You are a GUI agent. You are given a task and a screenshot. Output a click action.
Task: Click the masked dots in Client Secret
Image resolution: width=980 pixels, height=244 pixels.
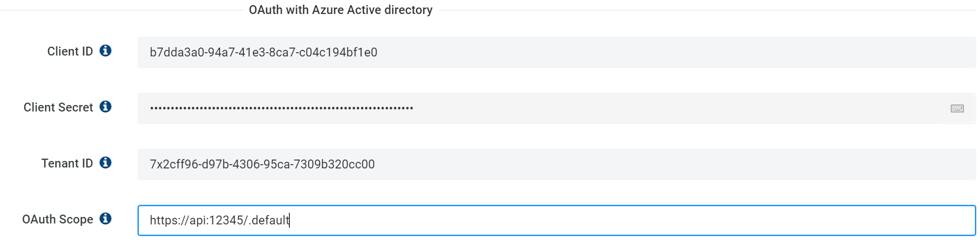click(281, 108)
